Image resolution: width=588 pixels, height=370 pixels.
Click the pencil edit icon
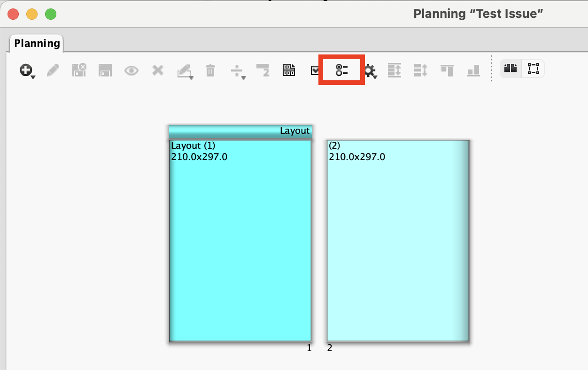(53, 70)
